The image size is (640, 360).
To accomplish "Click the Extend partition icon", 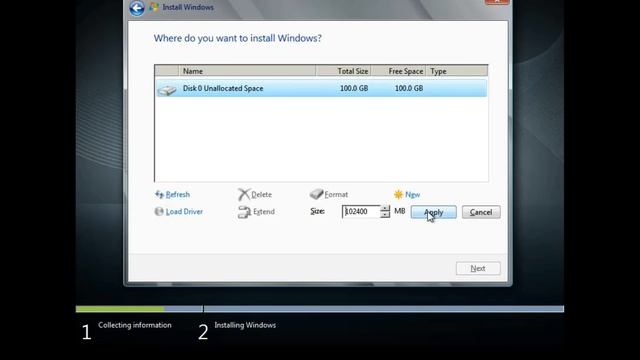I will [244, 212].
